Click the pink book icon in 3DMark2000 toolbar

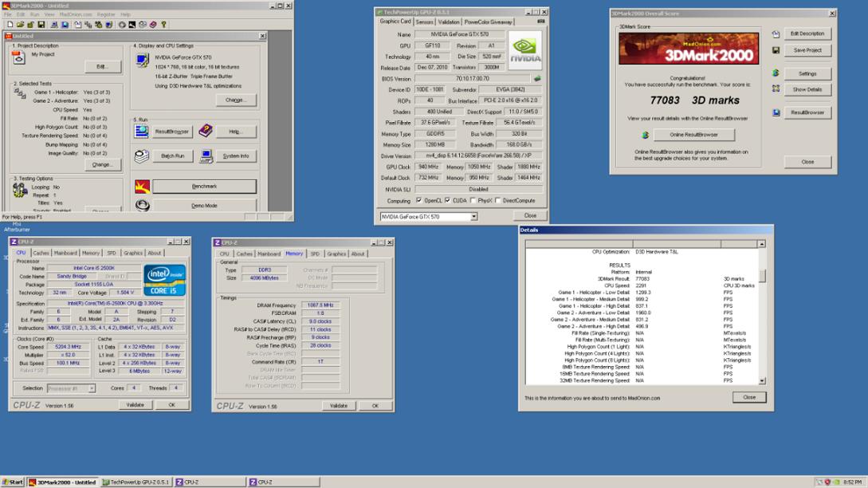point(153,25)
